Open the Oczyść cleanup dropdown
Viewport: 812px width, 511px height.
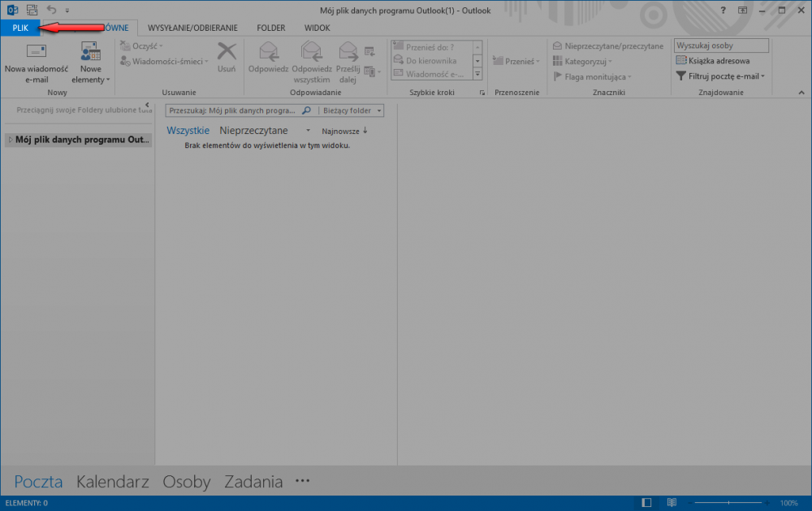141,46
